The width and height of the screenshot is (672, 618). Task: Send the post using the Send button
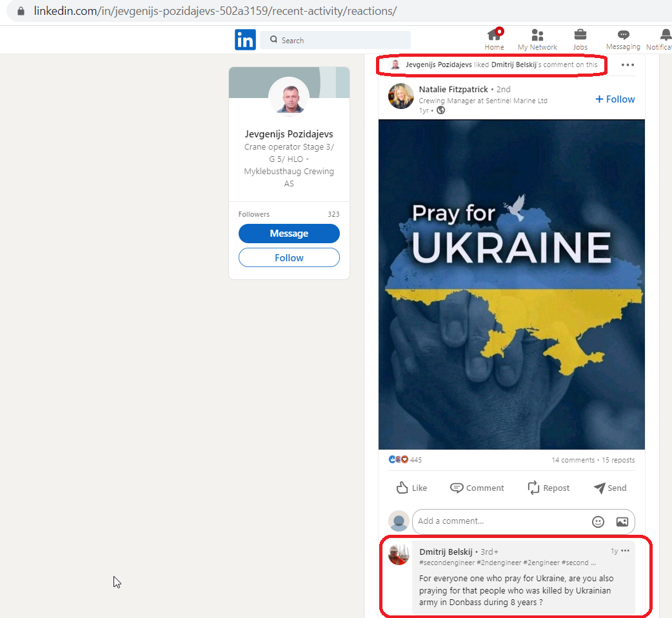click(x=610, y=488)
